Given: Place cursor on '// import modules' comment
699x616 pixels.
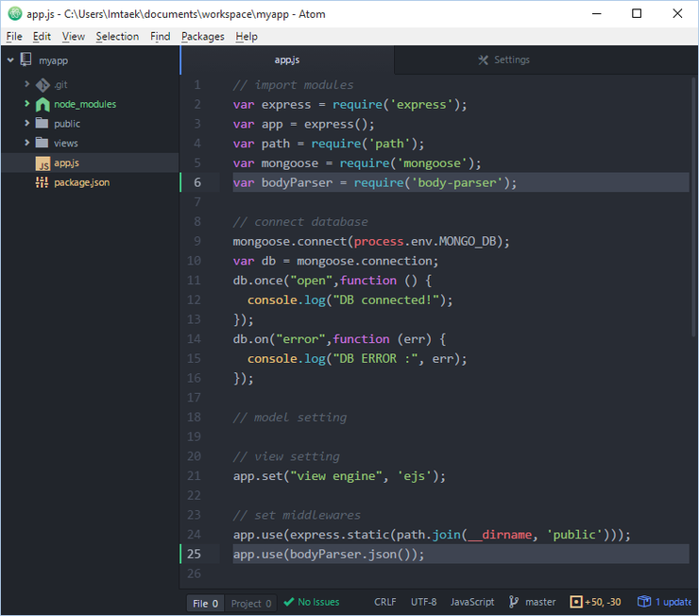Looking at the screenshot, I should point(293,85).
